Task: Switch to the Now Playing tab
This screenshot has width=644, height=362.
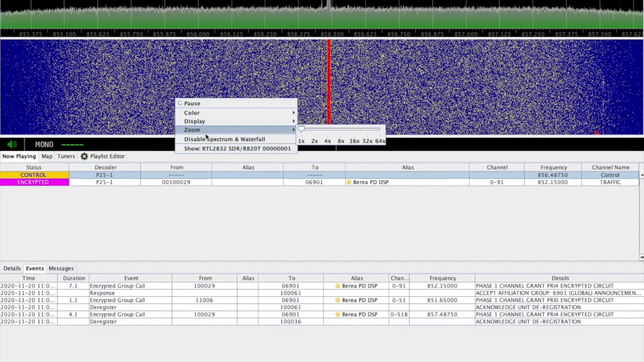Action: (x=19, y=156)
